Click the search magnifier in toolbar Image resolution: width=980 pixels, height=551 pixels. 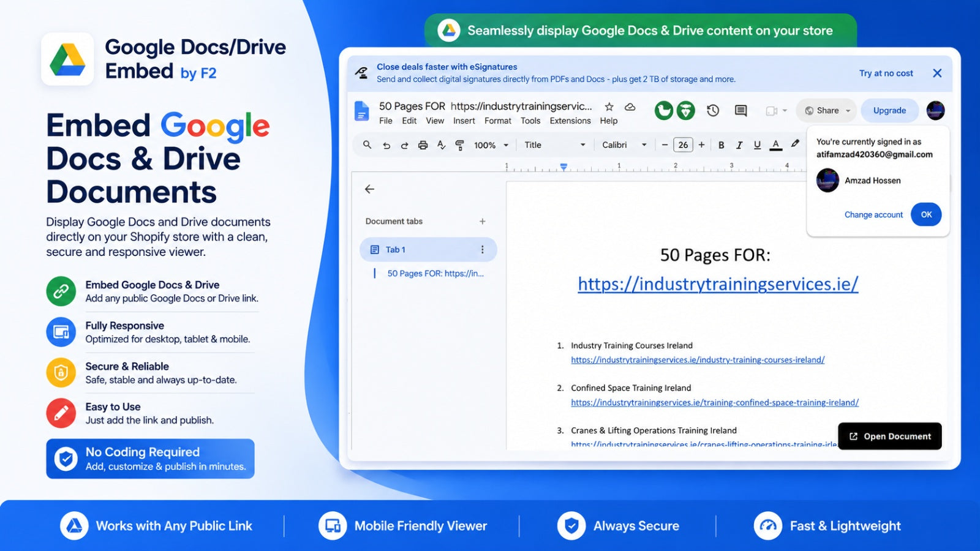(x=367, y=144)
